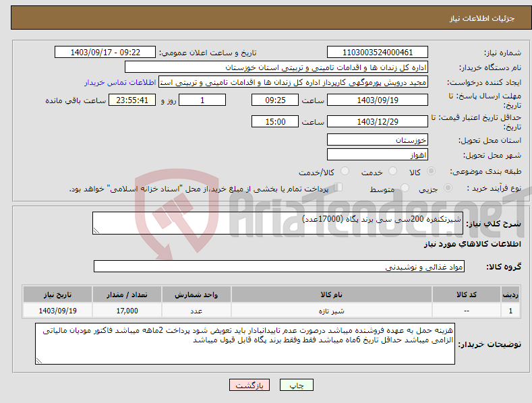Click the واحد شمارش column header

coord(196,294)
